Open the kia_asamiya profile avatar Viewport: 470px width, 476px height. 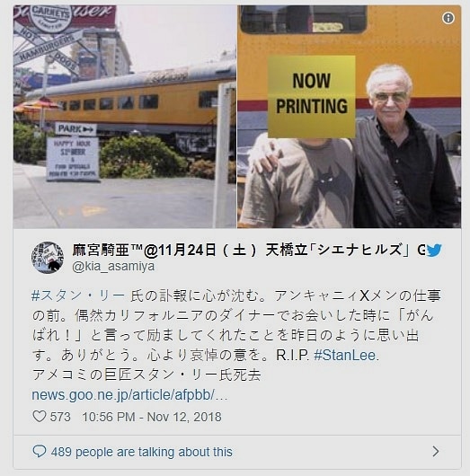pyautogui.click(x=48, y=258)
